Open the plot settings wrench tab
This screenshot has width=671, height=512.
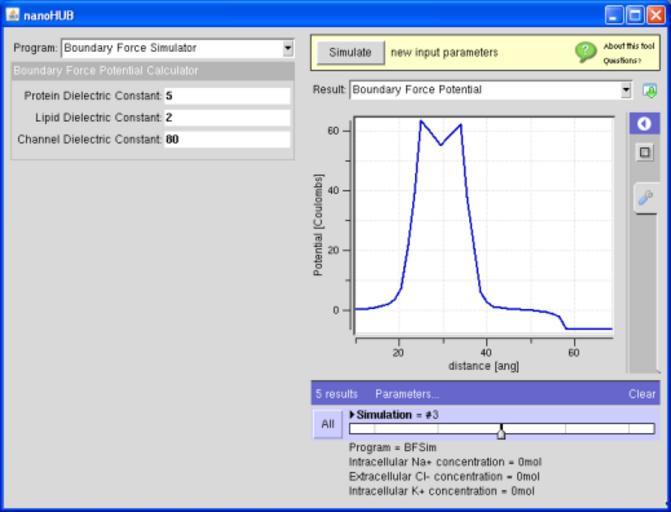click(645, 198)
